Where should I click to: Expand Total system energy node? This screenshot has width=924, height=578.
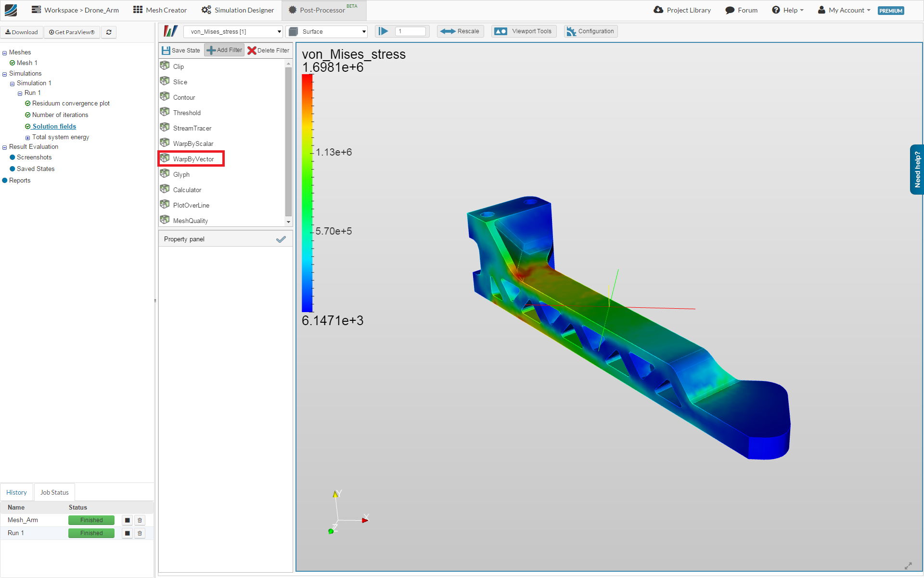click(x=27, y=138)
